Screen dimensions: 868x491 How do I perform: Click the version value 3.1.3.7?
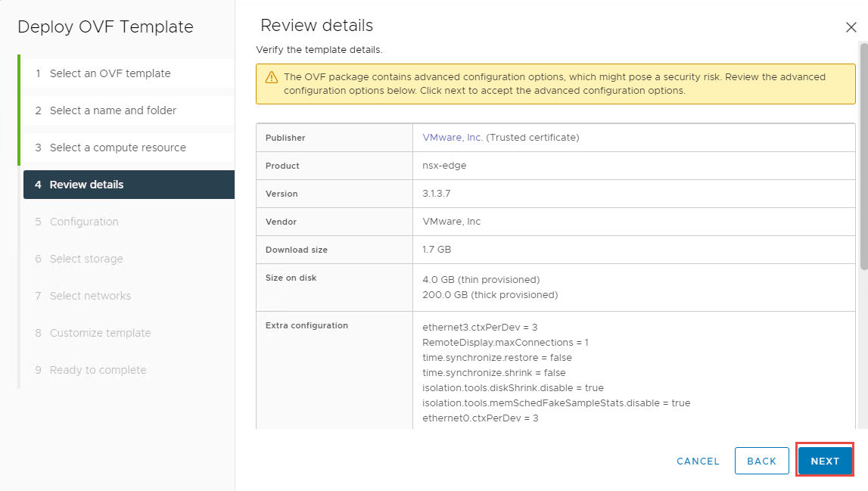tap(438, 194)
